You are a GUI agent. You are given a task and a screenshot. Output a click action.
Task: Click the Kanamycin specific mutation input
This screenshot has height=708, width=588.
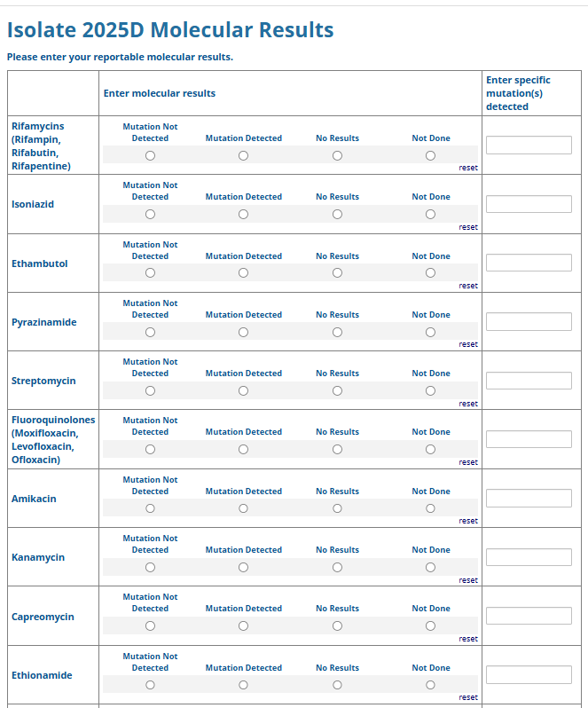(x=529, y=557)
